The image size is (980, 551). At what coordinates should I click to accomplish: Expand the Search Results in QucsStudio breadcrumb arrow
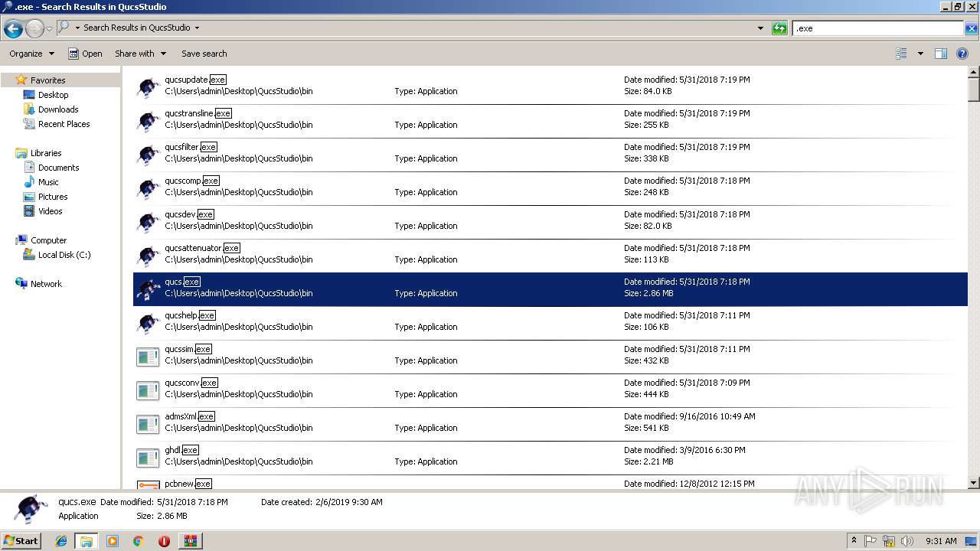(197, 28)
